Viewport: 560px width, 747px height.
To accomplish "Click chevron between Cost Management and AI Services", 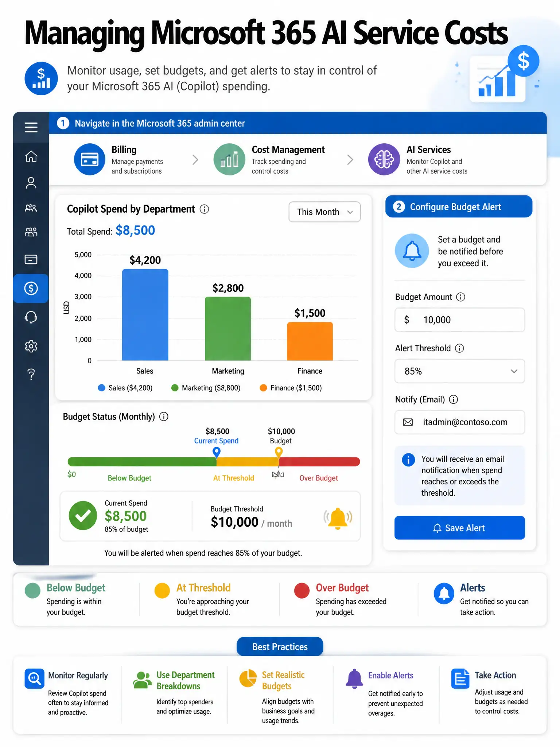I will [x=350, y=160].
